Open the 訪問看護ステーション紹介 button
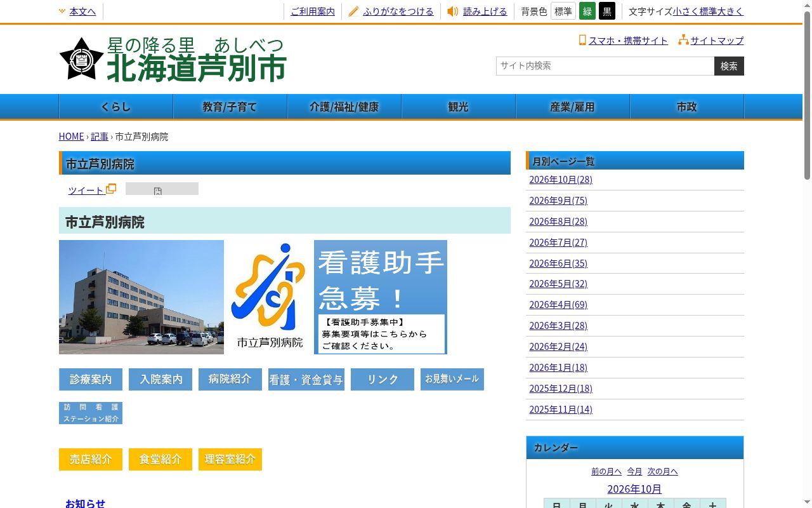 (x=91, y=413)
